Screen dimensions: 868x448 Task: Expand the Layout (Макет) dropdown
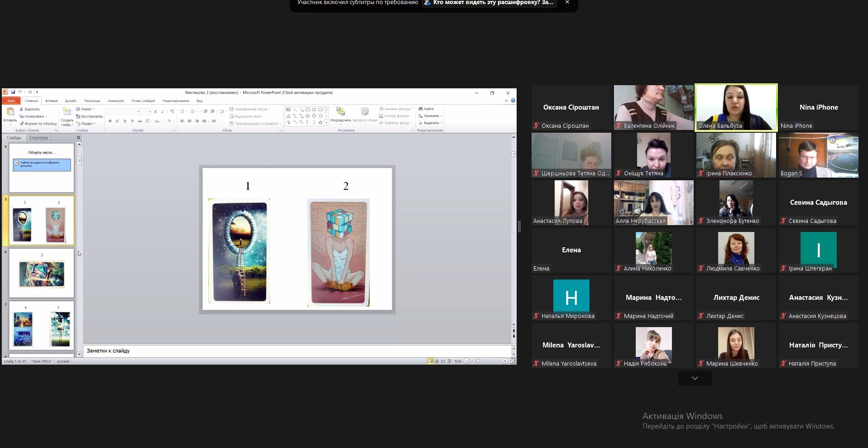[86, 109]
